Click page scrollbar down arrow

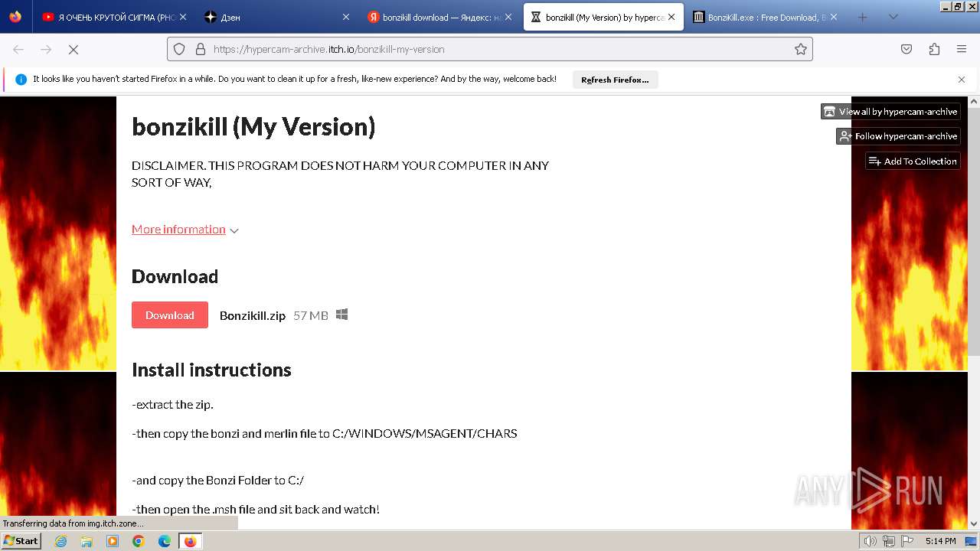point(974,523)
